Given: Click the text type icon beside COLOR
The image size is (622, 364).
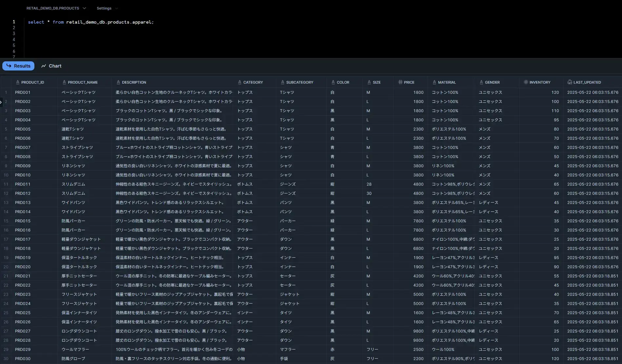Looking at the screenshot, I should 333,82.
